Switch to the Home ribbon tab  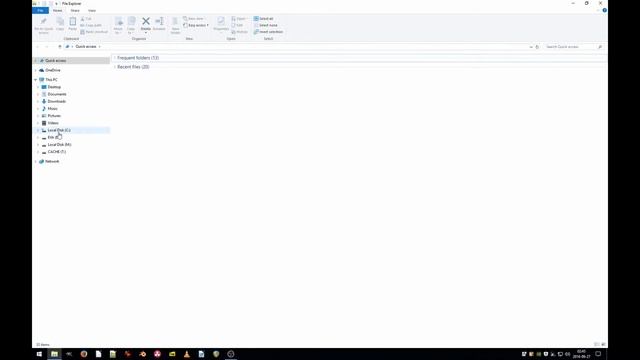click(x=58, y=10)
